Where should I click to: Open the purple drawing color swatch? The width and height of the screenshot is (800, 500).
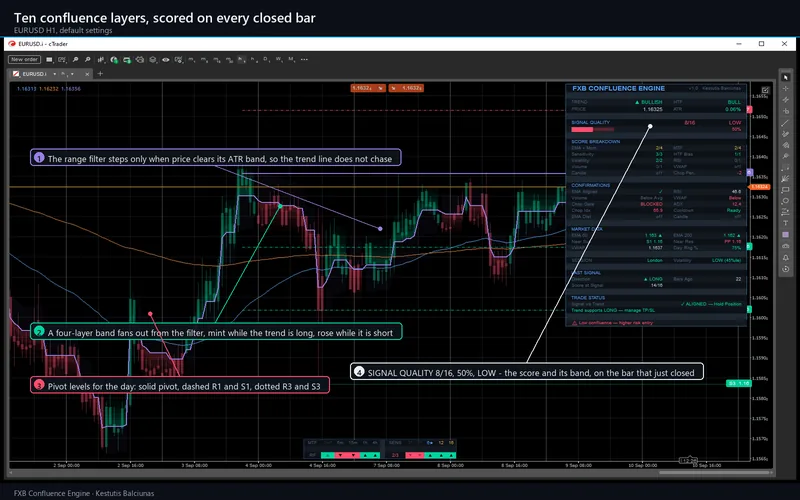785,235
